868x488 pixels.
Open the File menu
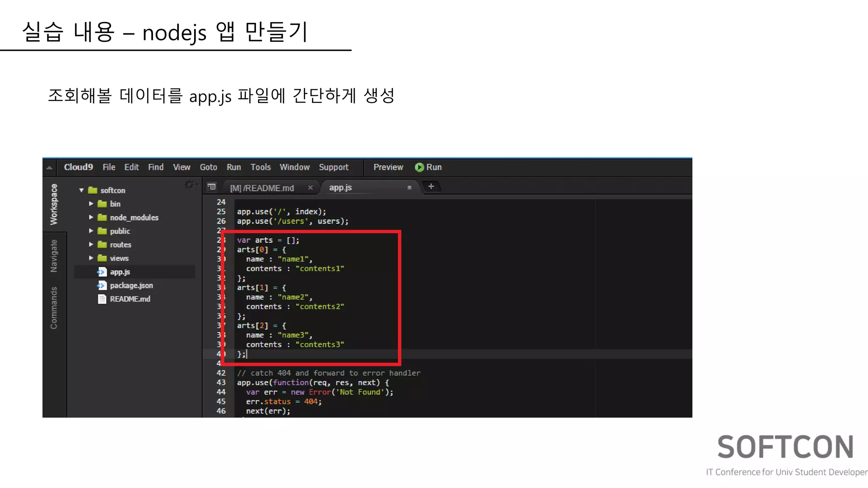tap(109, 167)
